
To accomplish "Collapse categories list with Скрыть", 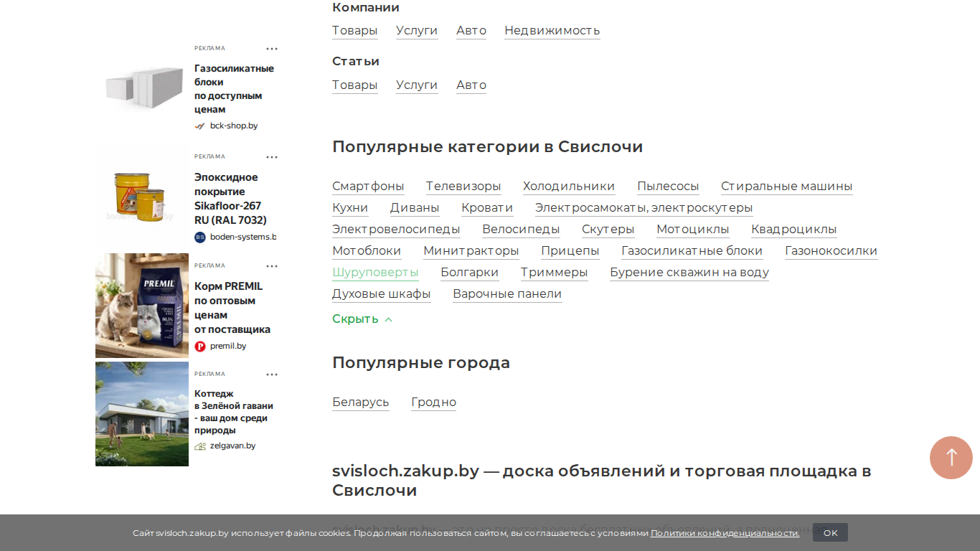I will (362, 319).
